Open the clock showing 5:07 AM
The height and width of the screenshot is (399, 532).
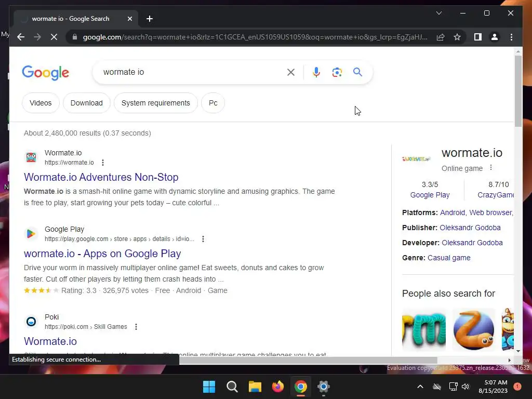[x=493, y=387]
